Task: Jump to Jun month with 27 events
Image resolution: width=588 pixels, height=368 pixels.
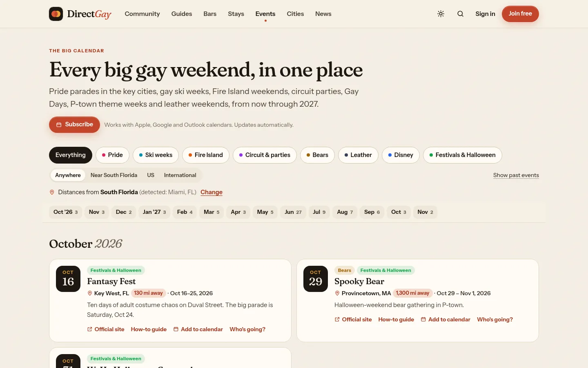Action: tap(293, 212)
